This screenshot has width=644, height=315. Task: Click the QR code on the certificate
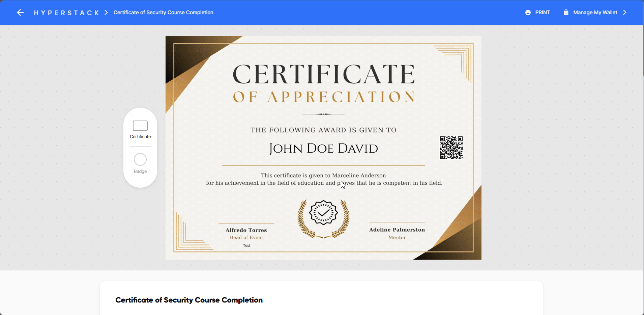pos(451,148)
